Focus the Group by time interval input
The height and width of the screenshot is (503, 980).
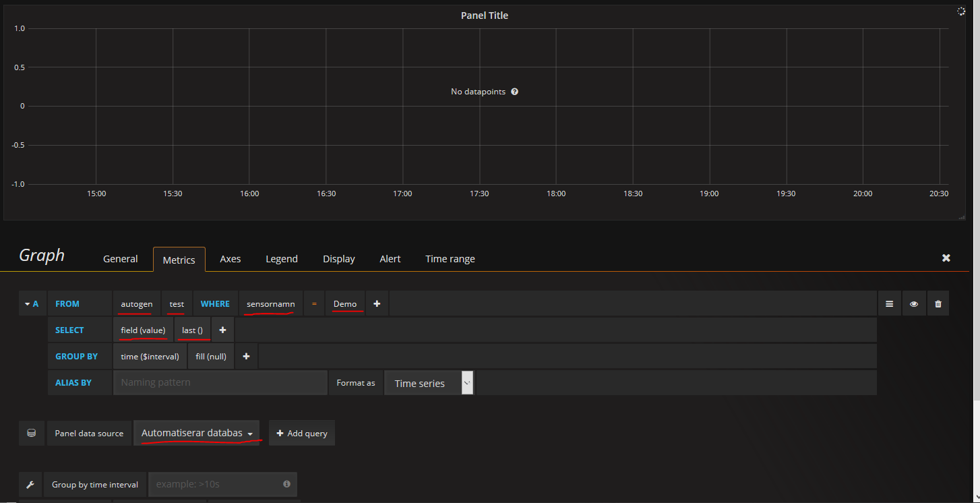pos(222,484)
